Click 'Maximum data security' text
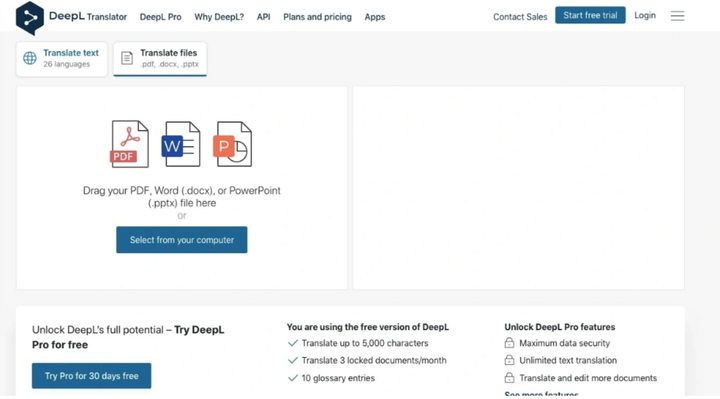 click(x=564, y=343)
